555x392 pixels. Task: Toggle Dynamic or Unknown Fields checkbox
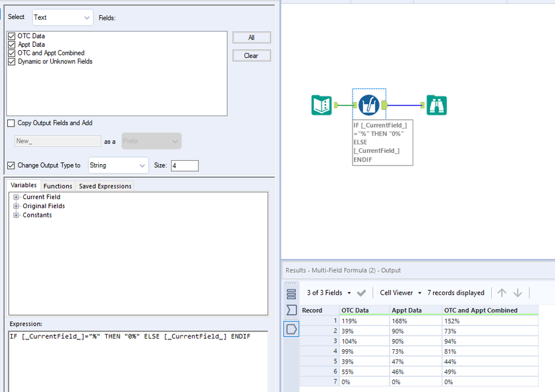click(12, 61)
